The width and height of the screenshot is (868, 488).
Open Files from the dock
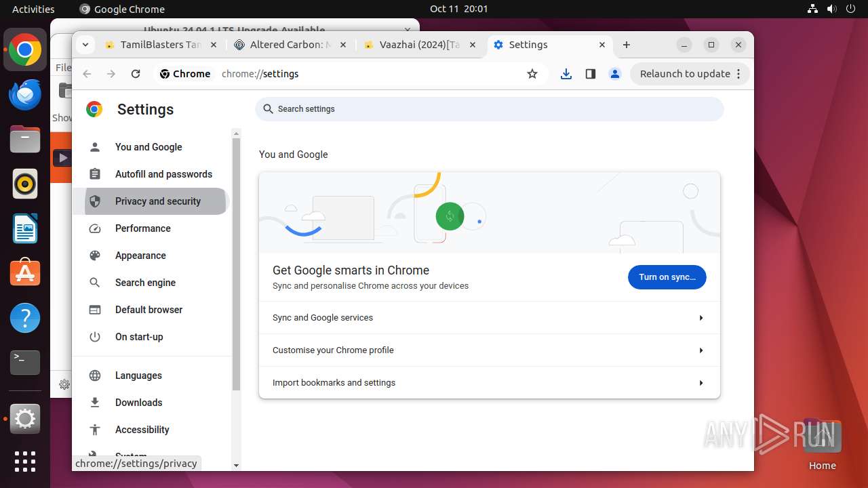(x=25, y=139)
